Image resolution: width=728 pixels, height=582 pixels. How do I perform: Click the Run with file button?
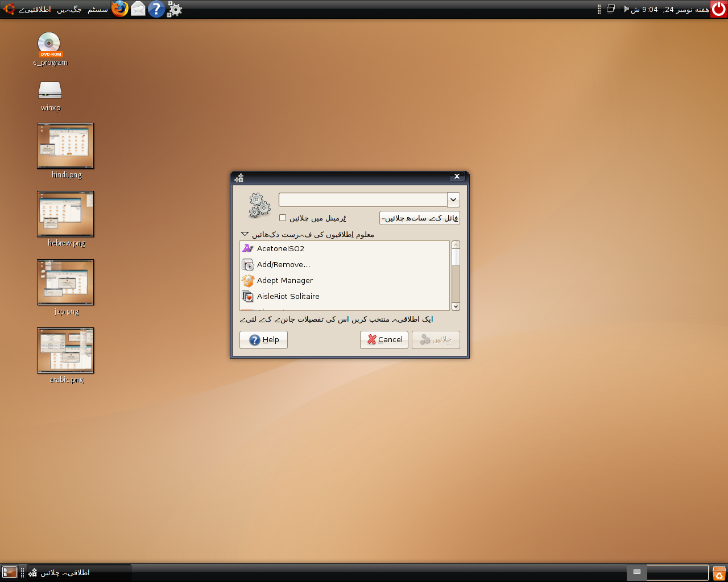420,218
